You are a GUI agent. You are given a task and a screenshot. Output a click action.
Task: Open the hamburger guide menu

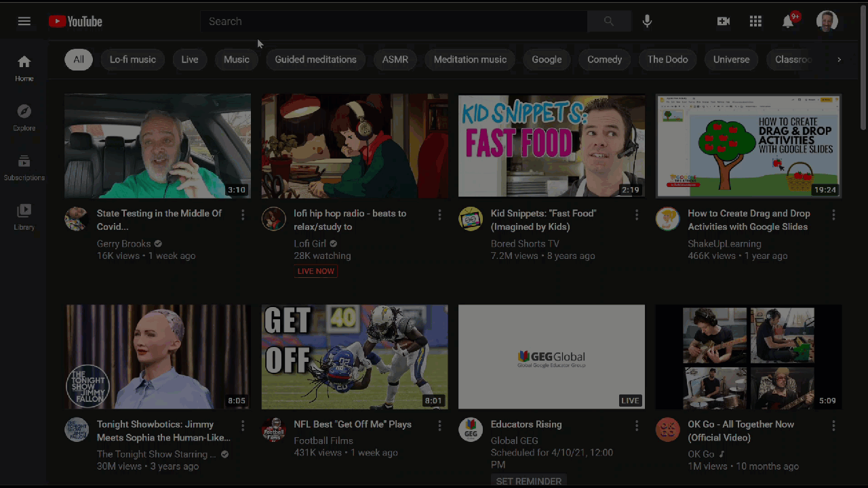[x=24, y=21]
